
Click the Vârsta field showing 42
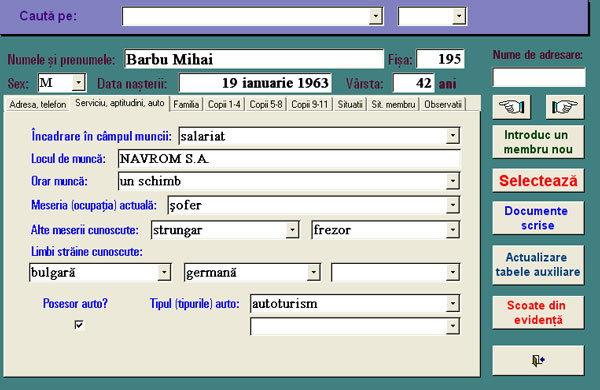(414, 83)
